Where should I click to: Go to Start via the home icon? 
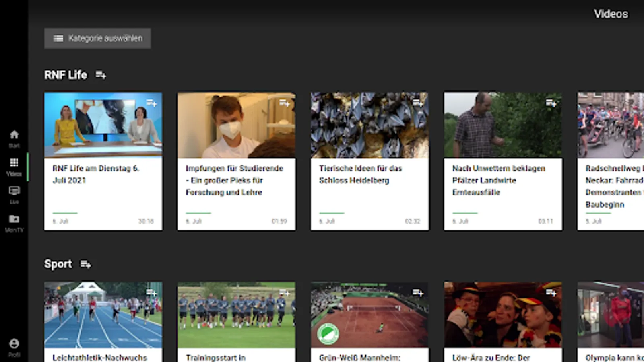tap(14, 134)
